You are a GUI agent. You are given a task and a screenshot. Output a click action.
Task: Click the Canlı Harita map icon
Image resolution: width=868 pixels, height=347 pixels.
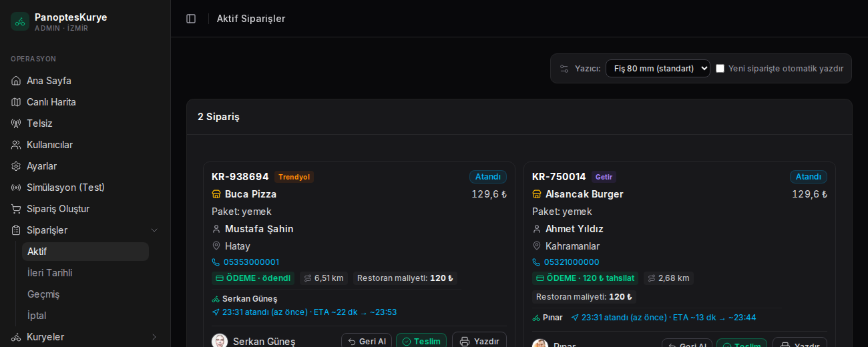[16, 102]
